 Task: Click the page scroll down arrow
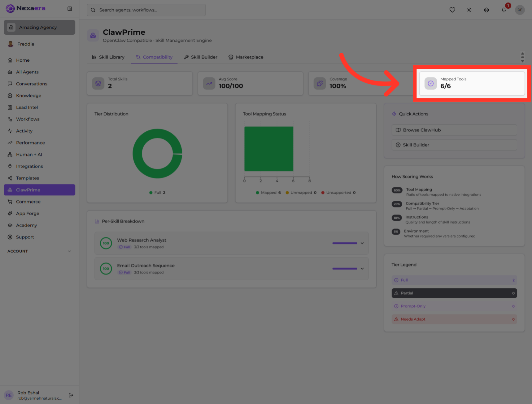[522, 61]
